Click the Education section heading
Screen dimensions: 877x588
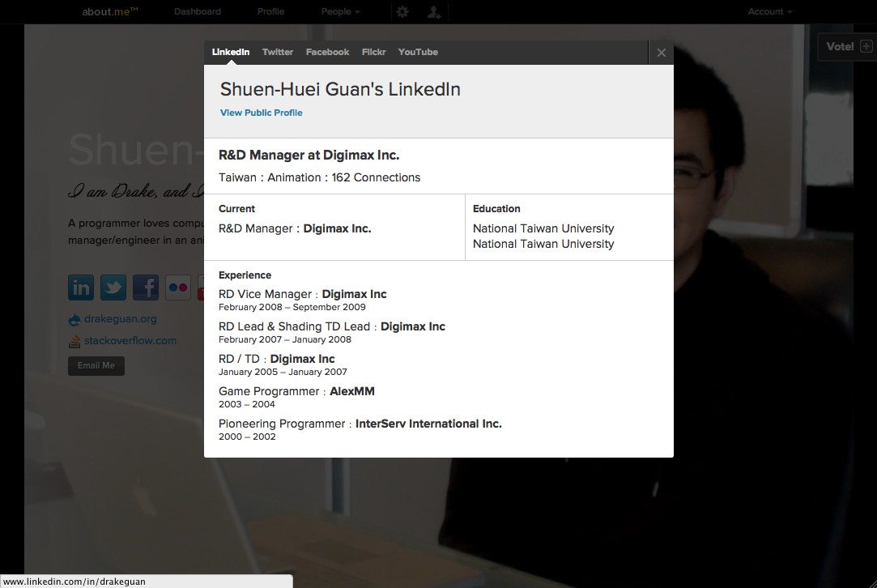point(496,209)
